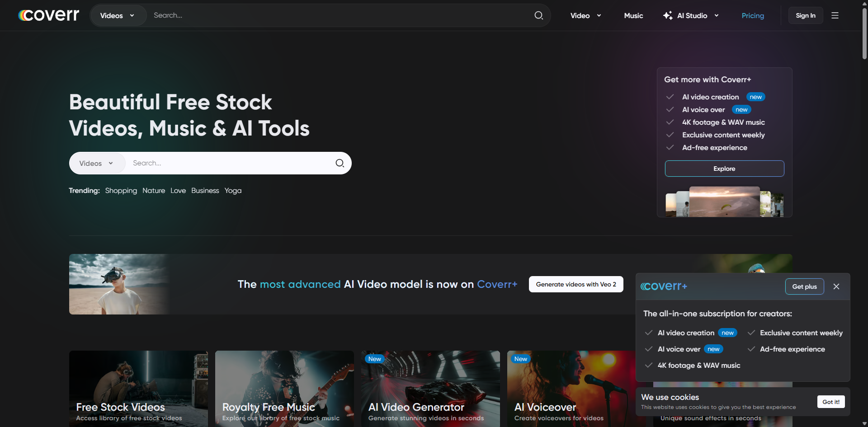Viewport: 868px width, 427px height.
Task: Click '4K footage & WAV music' in popup
Action: click(699, 366)
